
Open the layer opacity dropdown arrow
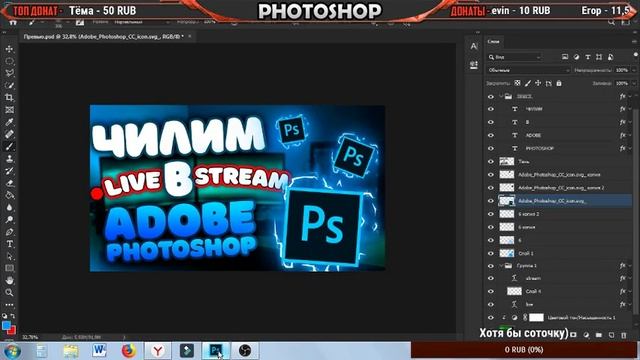pos(634,70)
